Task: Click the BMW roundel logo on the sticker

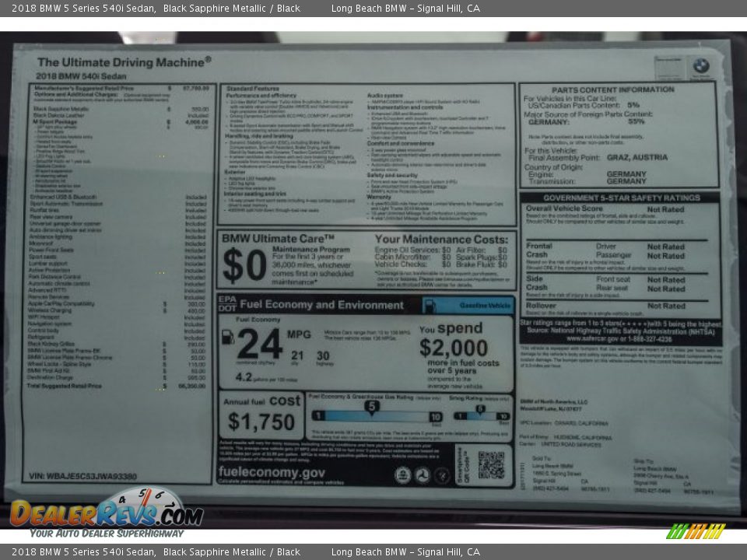Action: (701, 66)
